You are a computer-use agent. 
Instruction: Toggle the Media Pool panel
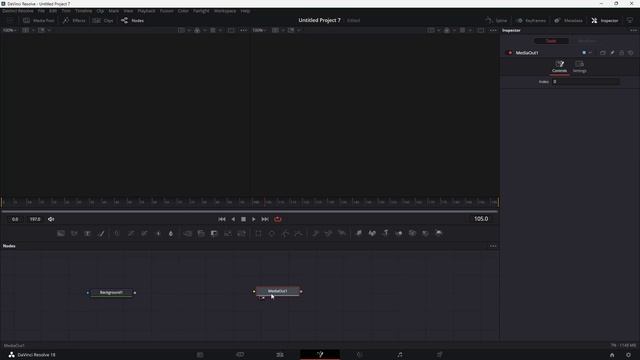coord(38,20)
